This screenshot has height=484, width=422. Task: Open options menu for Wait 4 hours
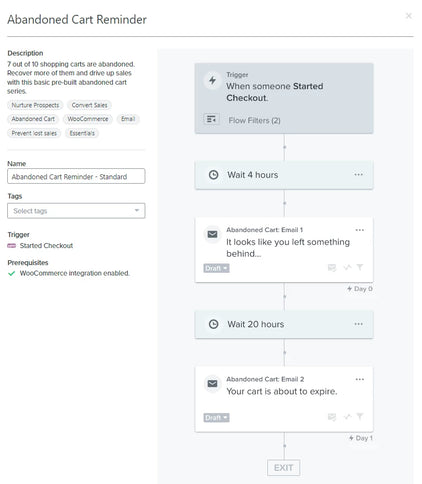pos(358,175)
